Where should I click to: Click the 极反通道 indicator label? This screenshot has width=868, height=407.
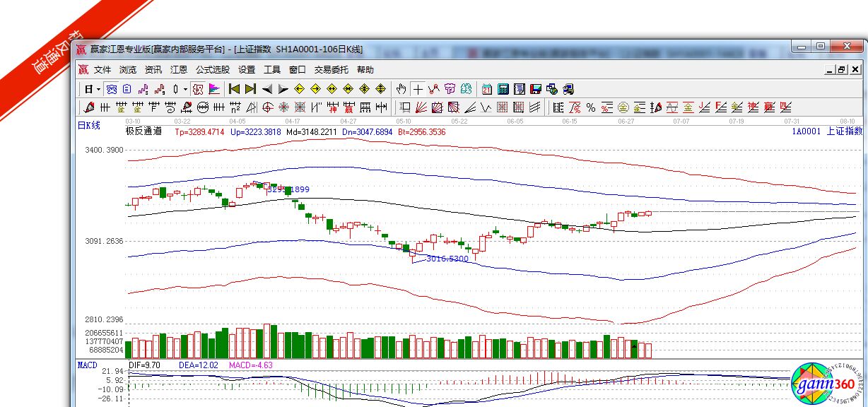[x=143, y=131]
